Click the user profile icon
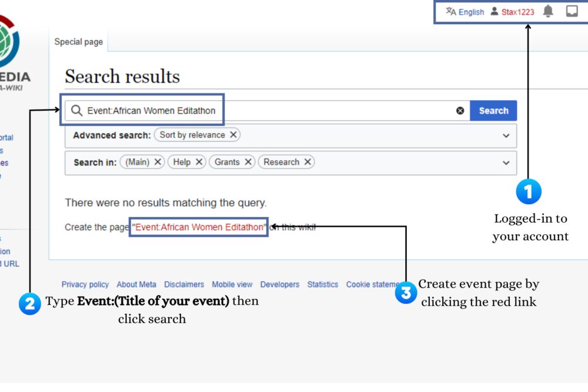The width and height of the screenshot is (588, 392). [x=495, y=11]
